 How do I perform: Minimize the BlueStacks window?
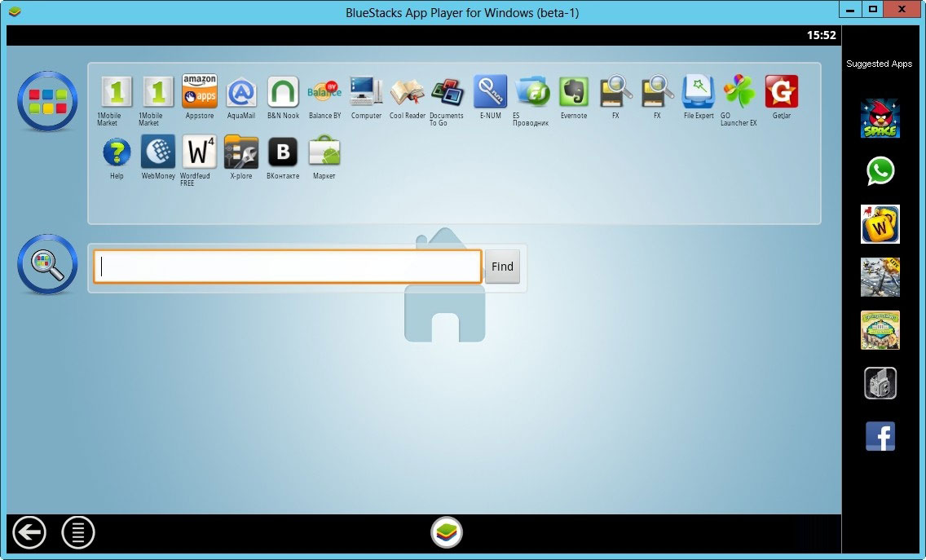(850, 10)
